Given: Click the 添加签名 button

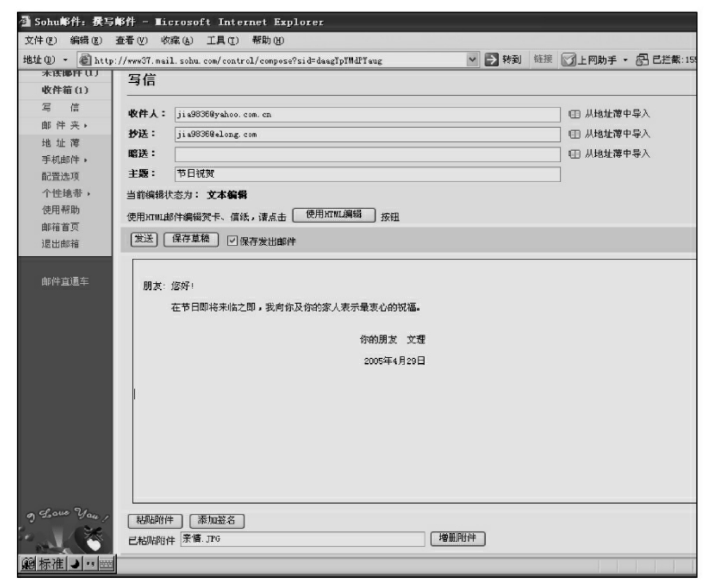Looking at the screenshot, I should coord(217,521).
